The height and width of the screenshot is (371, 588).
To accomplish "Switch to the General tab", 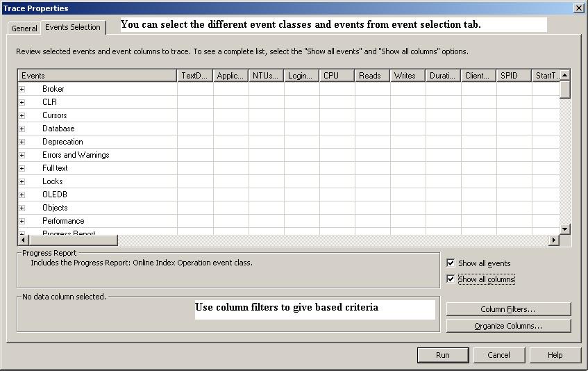I will tap(24, 28).
